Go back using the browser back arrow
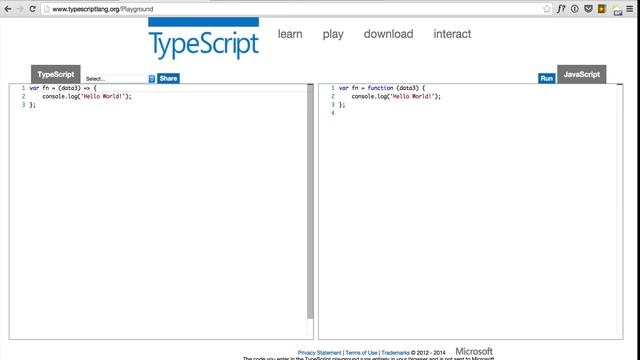Image resolution: width=640 pixels, height=360 pixels. (7, 9)
